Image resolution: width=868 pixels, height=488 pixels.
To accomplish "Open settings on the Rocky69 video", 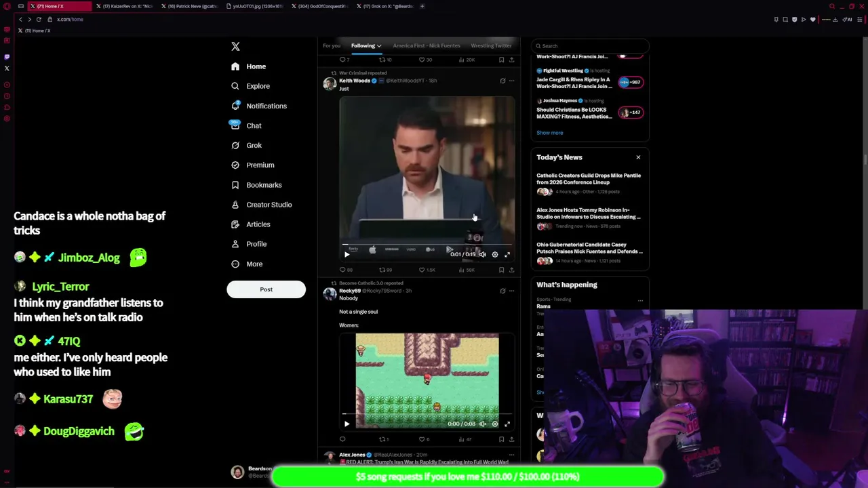I will coord(494,424).
